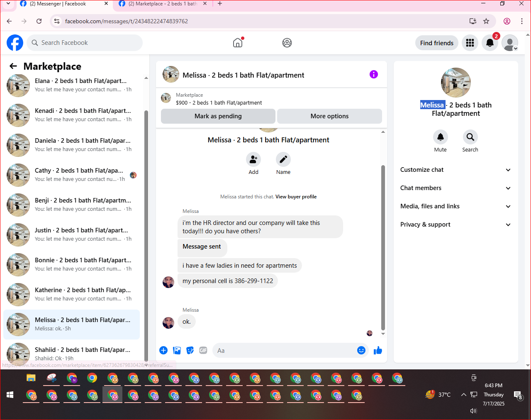Open the Windows Start menu
This screenshot has width=531, height=420.
point(10,395)
